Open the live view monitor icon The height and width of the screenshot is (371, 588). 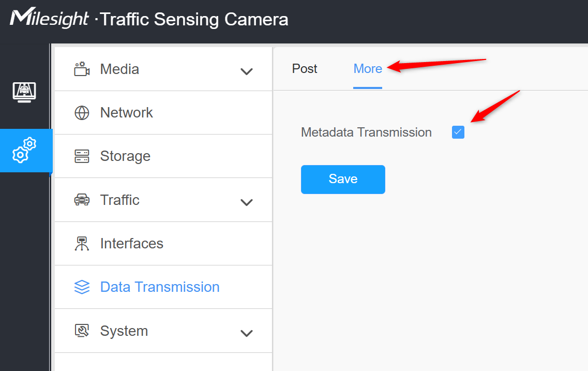pos(24,92)
